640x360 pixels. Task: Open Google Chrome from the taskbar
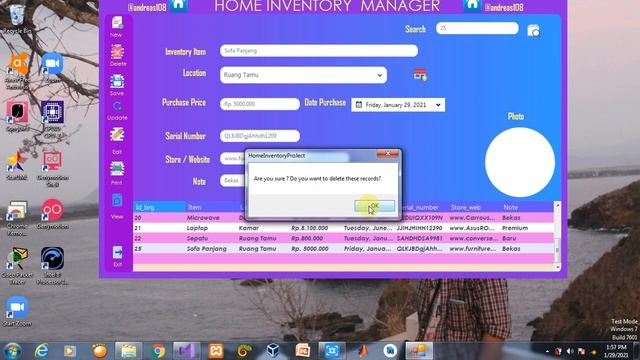click(158, 351)
